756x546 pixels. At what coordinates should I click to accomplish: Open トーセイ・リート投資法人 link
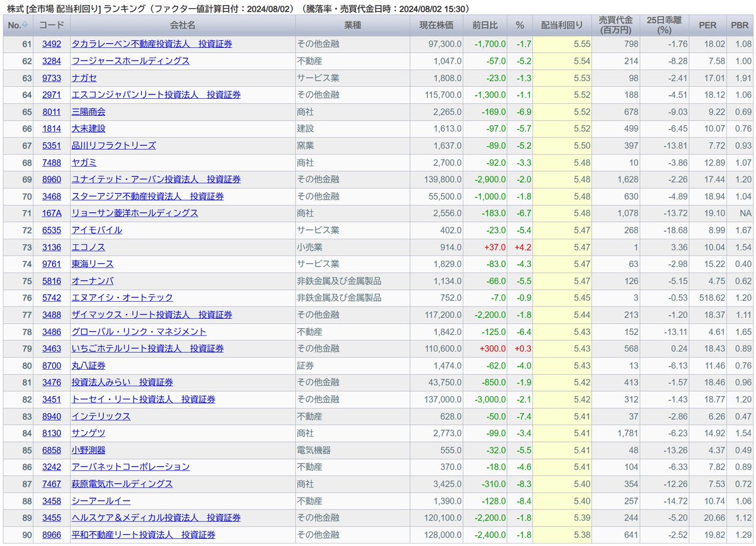click(x=144, y=399)
